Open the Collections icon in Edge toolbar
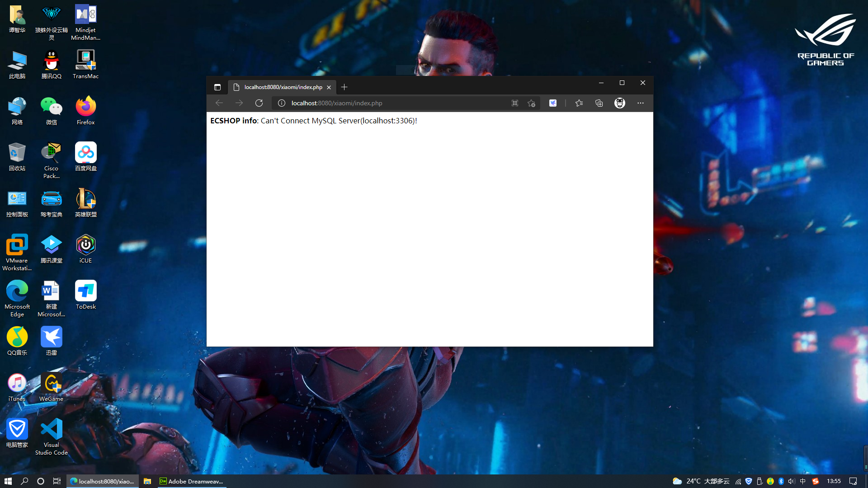The width and height of the screenshot is (868, 488). coord(599,103)
